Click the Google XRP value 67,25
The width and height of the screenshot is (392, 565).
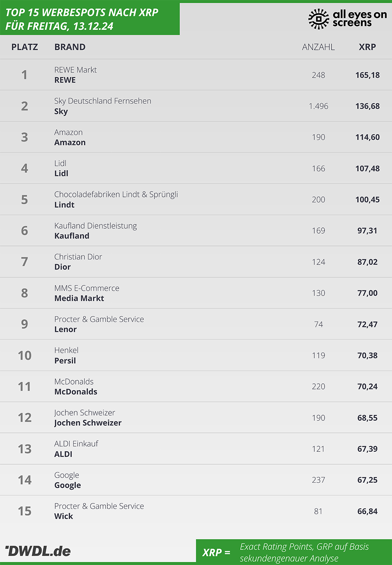tap(367, 480)
